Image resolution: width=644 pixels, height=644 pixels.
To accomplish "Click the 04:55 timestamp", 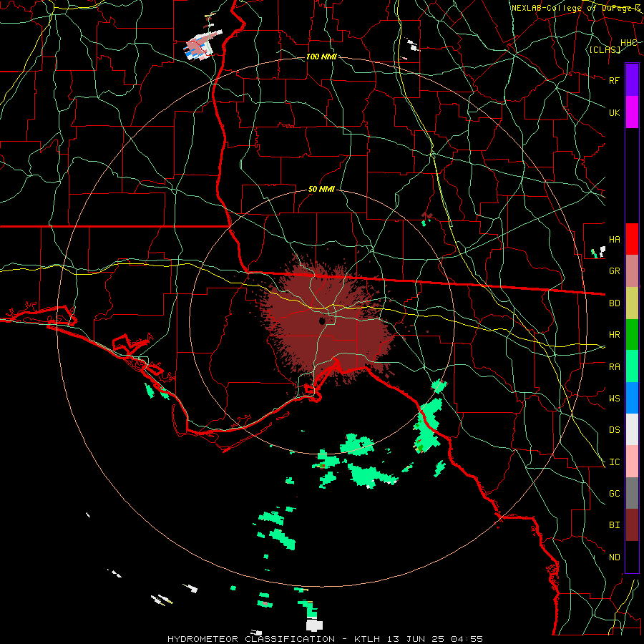I will click(x=467, y=639).
